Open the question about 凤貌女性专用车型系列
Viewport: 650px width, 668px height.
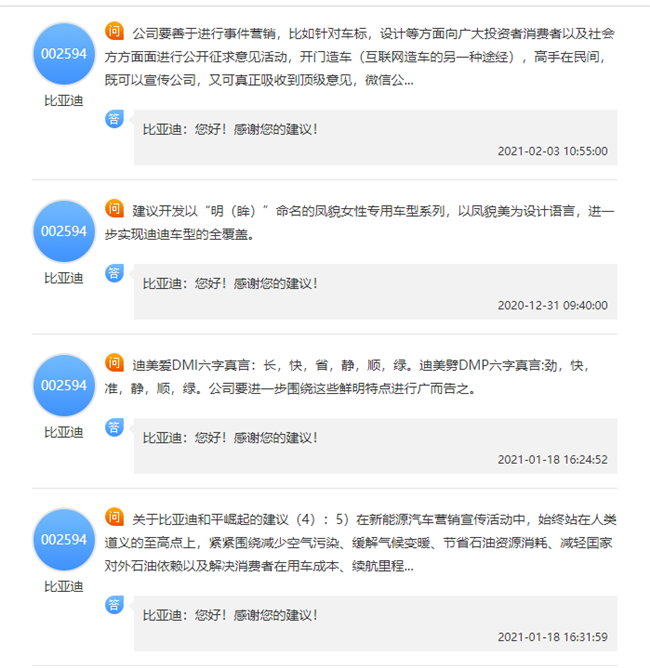pyautogui.click(x=360, y=222)
